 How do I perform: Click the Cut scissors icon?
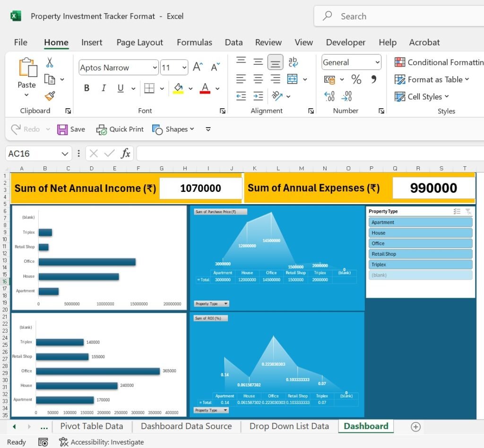point(49,62)
